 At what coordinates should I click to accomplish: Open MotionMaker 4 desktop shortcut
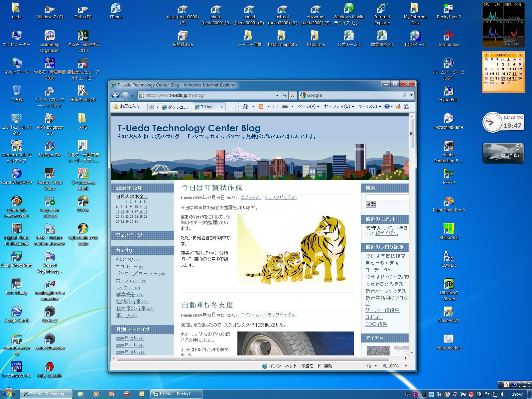[449, 121]
